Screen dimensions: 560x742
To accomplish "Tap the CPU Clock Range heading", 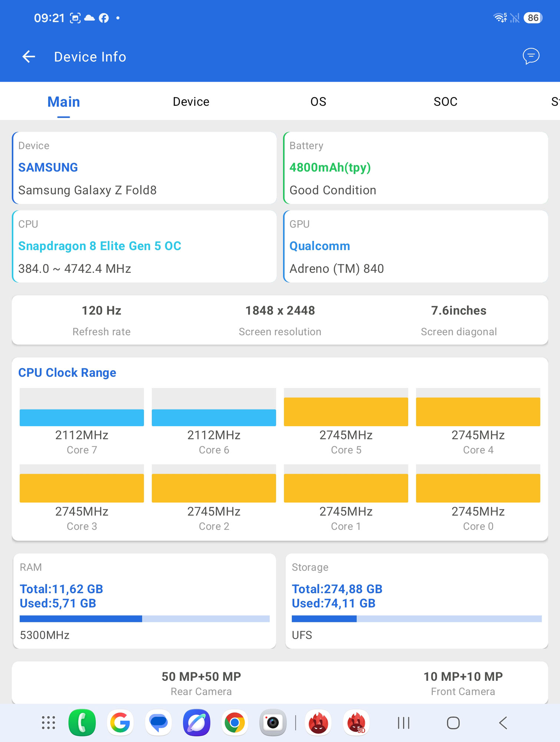I will [67, 372].
